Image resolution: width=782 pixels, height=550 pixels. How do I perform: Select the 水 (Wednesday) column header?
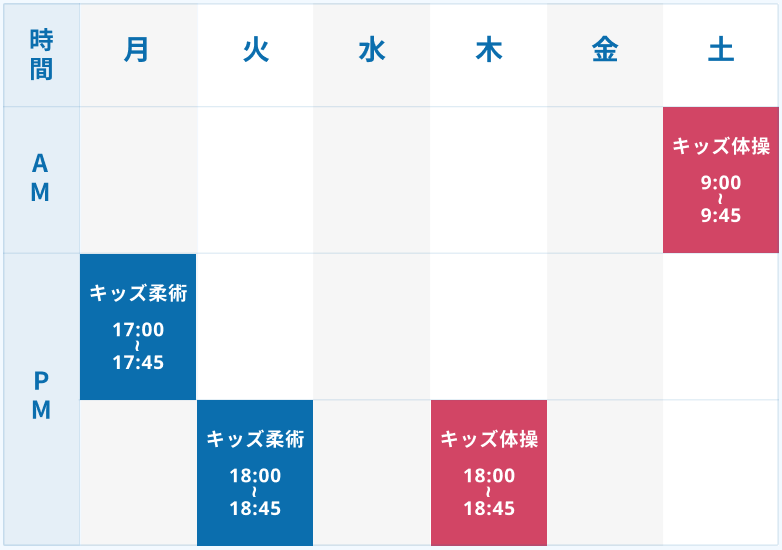tap(372, 54)
